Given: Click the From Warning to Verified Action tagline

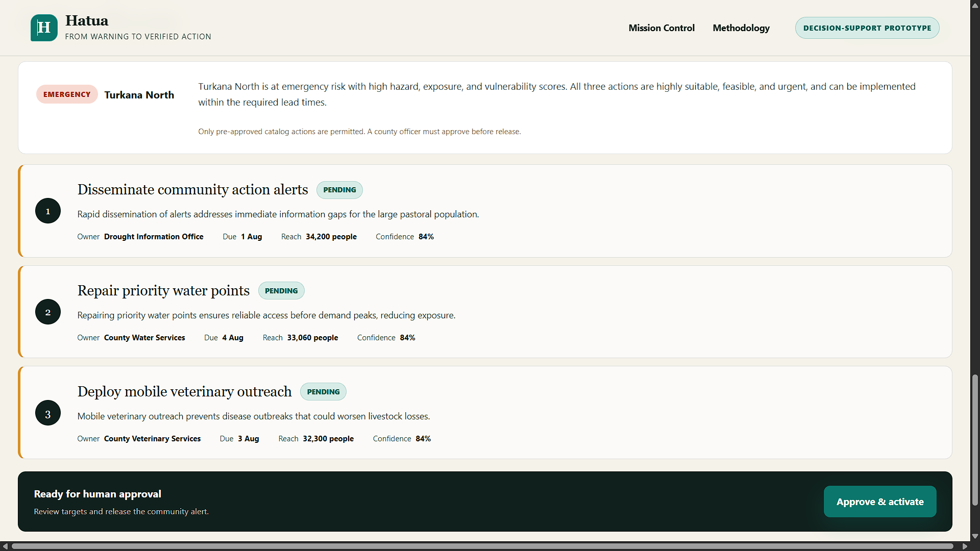Looking at the screenshot, I should [138, 37].
